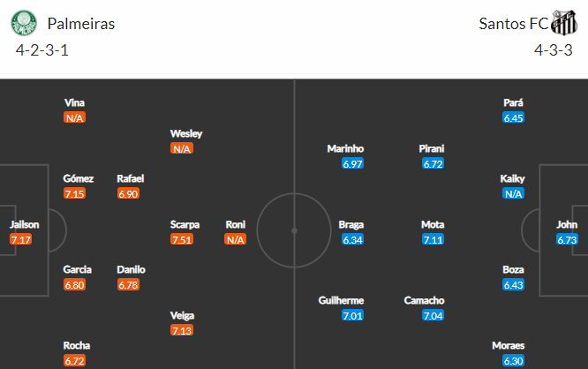Open player Veiga's profile
The height and width of the screenshot is (369, 588).
tap(182, 315)
